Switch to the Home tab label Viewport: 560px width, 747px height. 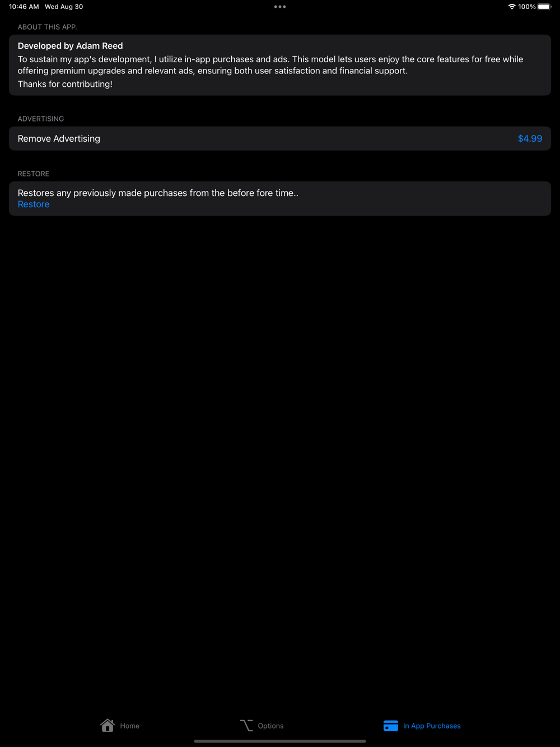[130, 726]
